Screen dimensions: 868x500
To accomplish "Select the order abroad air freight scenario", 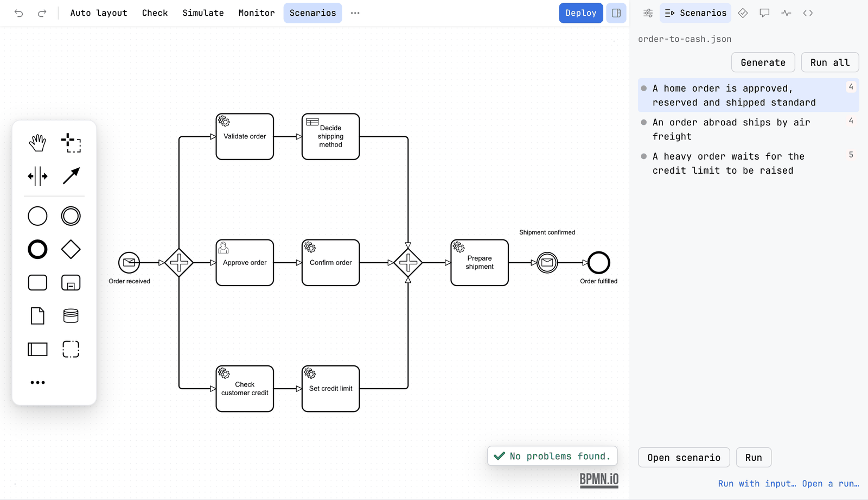I will (x=749, y=129).
